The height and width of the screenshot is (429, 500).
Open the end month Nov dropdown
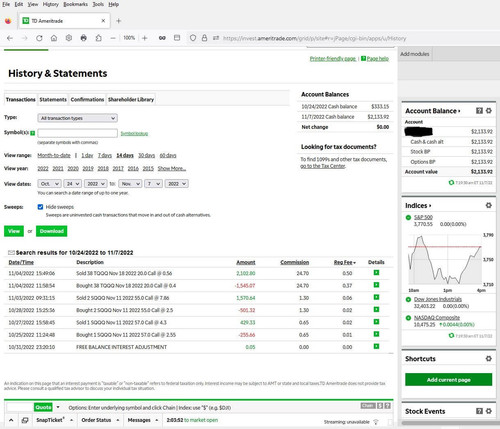tap(130, 184)
